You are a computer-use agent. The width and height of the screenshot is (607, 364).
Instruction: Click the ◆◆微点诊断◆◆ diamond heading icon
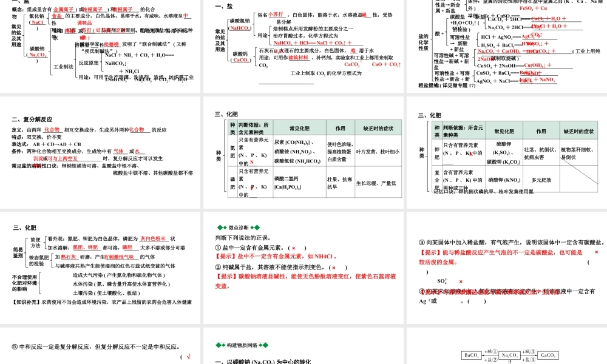(x=237, y=227)
